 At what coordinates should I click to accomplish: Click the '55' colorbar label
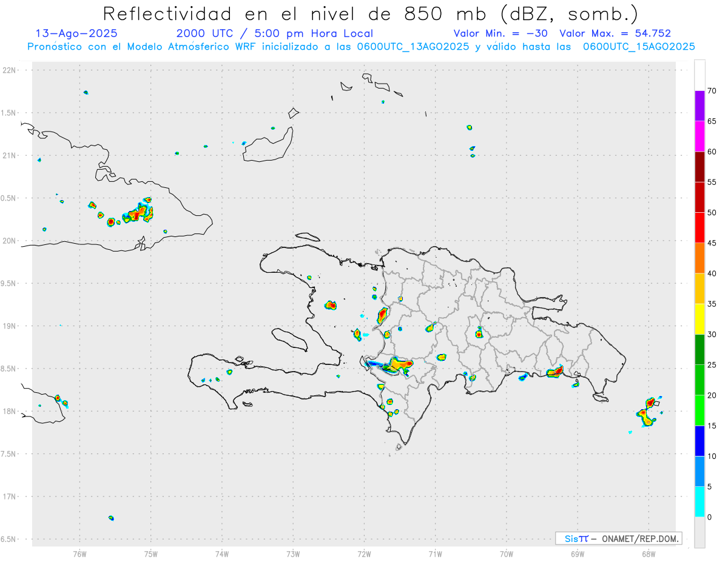coord(712,182)
